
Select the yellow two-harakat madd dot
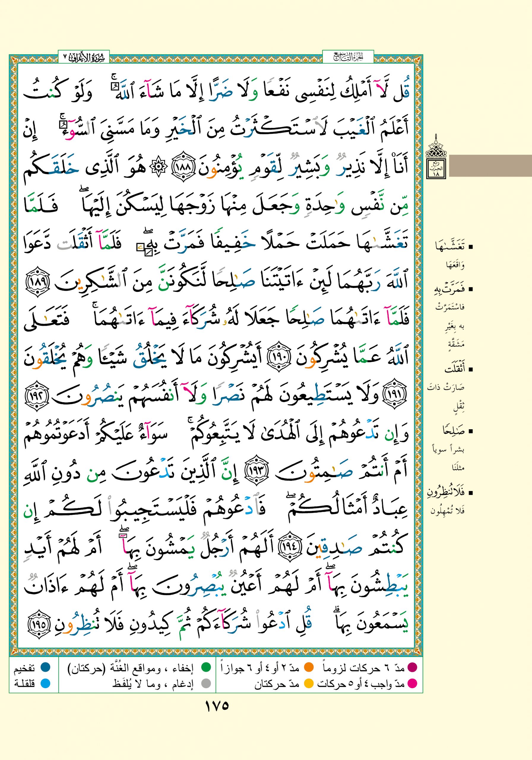[308, 683]
